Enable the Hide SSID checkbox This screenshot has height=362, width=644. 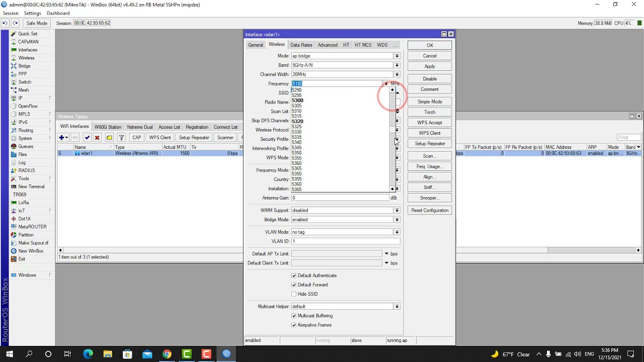[294, 294]
